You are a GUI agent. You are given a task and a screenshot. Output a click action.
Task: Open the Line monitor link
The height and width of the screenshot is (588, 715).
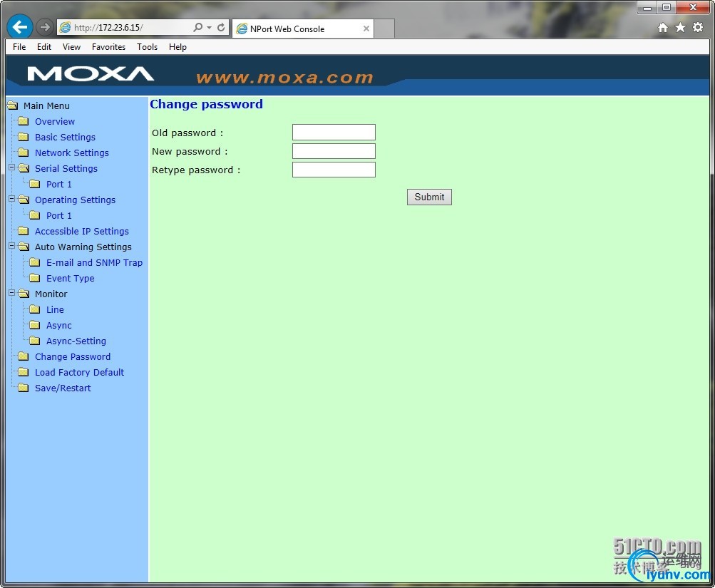tap(55, 309)
